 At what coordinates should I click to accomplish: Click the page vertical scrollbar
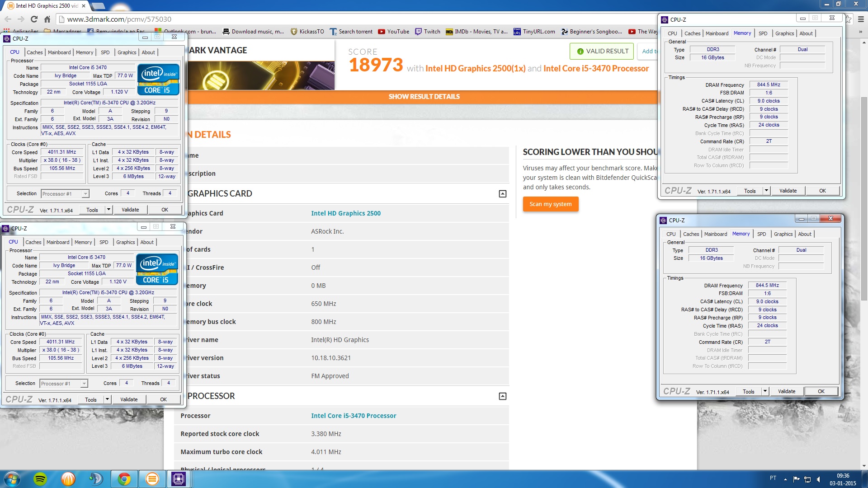[864, 199]
